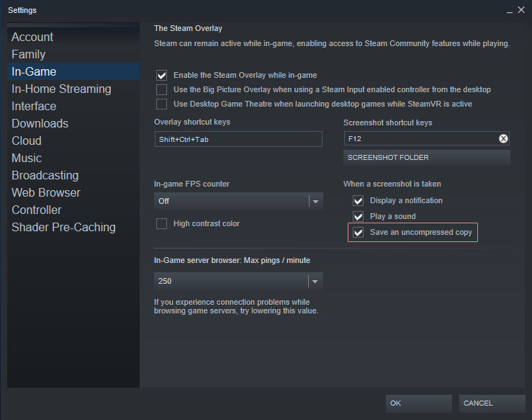Image resolution: width=532 pixels, height=420 pixels.
Task: Check Use Desktop Game Theatre option
Action: [161, 104]
